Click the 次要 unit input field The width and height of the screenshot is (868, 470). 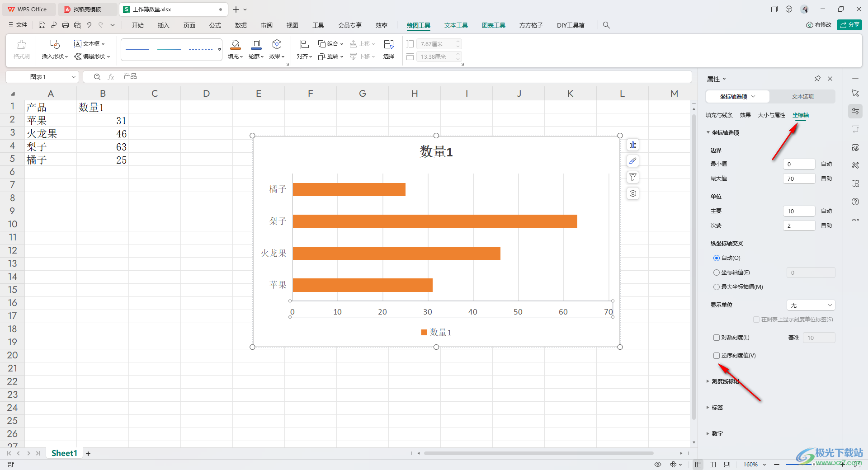799,226
